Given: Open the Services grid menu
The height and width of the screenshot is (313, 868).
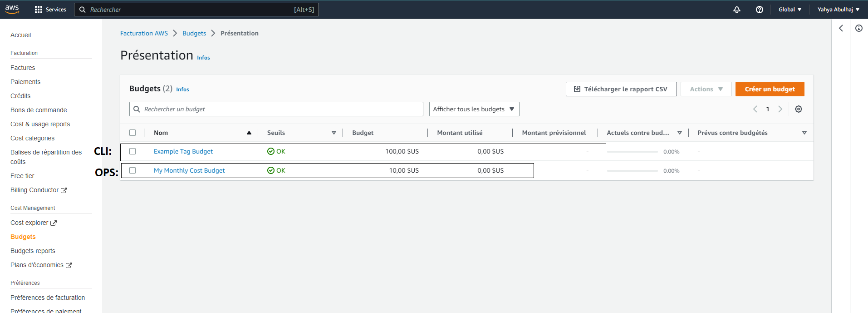Looking at the screenshot, I should (x=50, y=10).
